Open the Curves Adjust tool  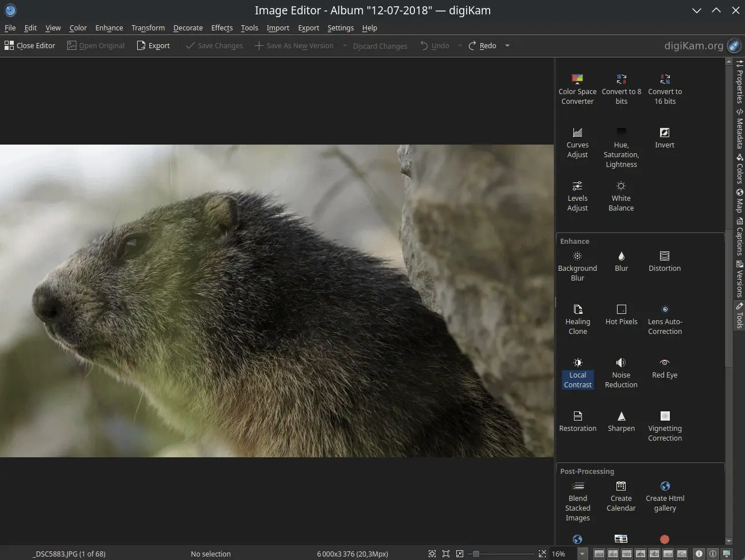click(x=577, y=142)
